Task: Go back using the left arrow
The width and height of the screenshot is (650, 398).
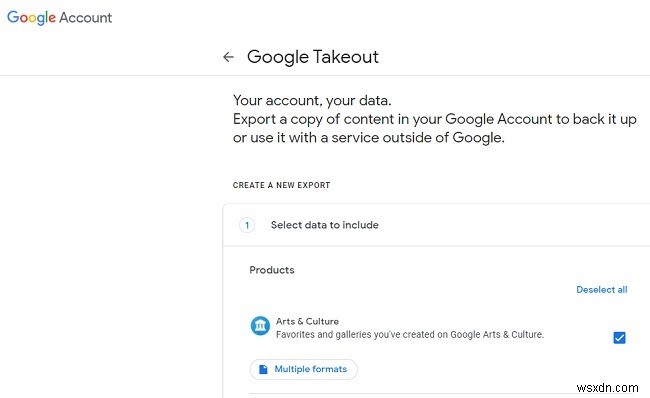Action: point(228,57)
